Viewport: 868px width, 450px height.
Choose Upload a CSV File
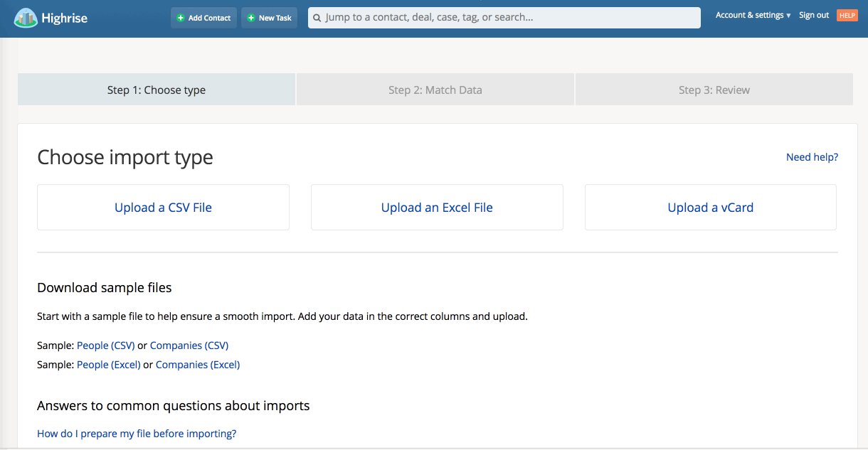(x=163, y=207)
